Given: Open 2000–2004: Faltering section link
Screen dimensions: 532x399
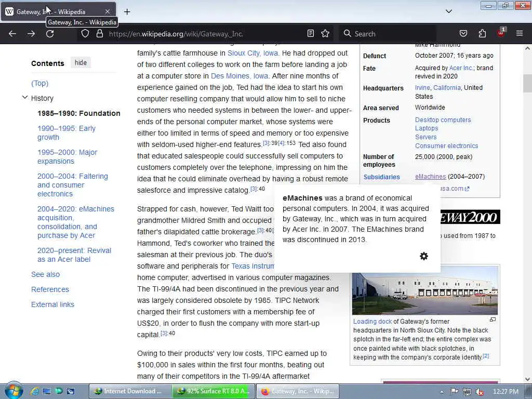Looking at the screenshot, I should pos(73,185).
